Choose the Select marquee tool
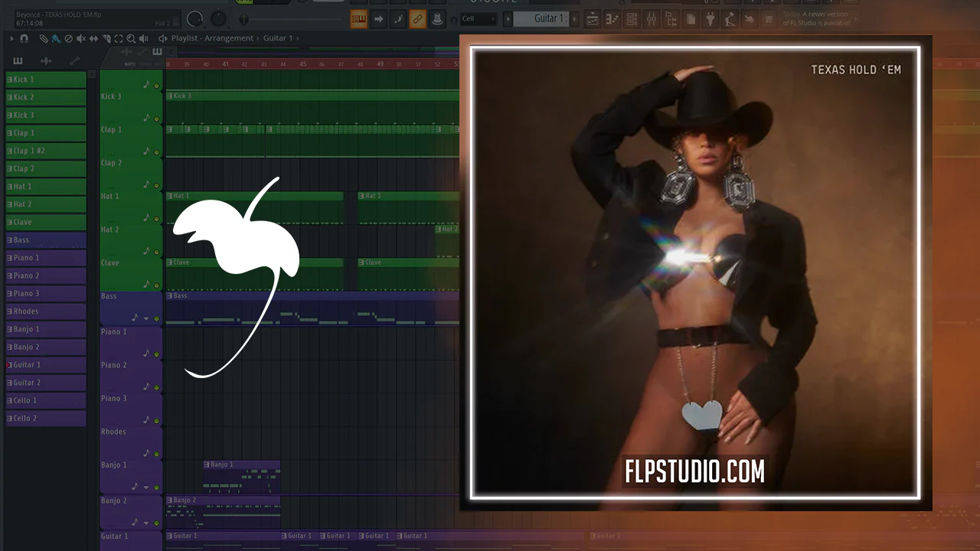The image size is (980, 551). click(x=119, y=38)
